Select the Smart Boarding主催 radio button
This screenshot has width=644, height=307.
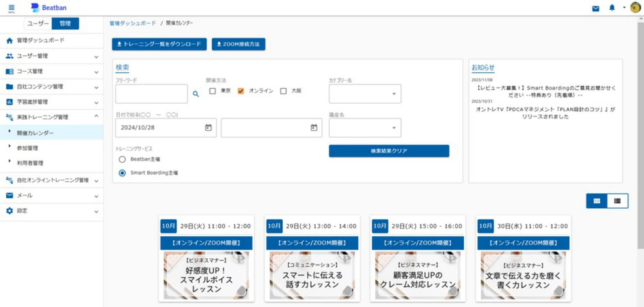point(122,173)
